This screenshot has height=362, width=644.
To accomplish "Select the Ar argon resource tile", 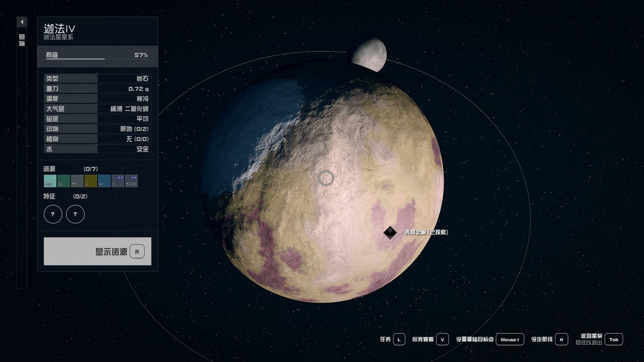I will [x=104, y=181].
